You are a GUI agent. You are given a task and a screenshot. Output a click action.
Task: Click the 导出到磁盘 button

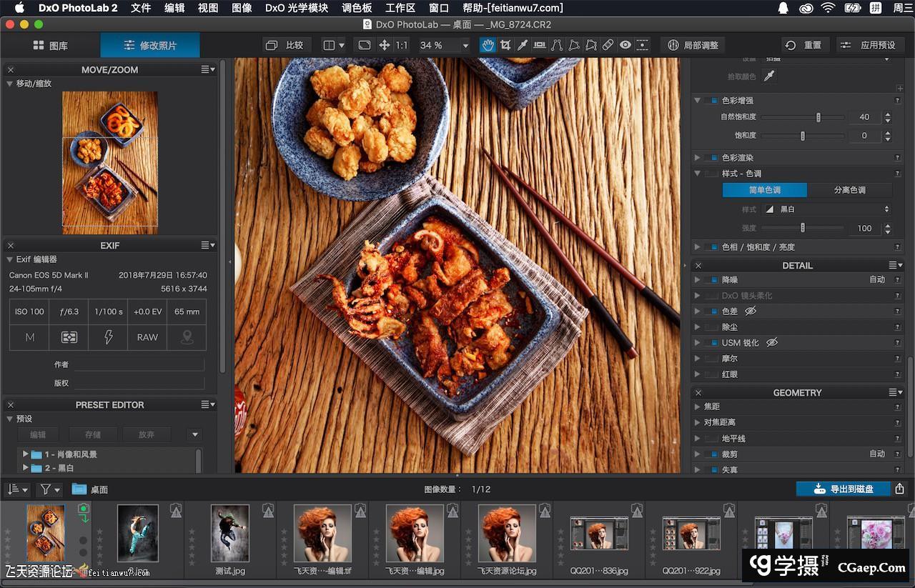[x=844, y=489]
